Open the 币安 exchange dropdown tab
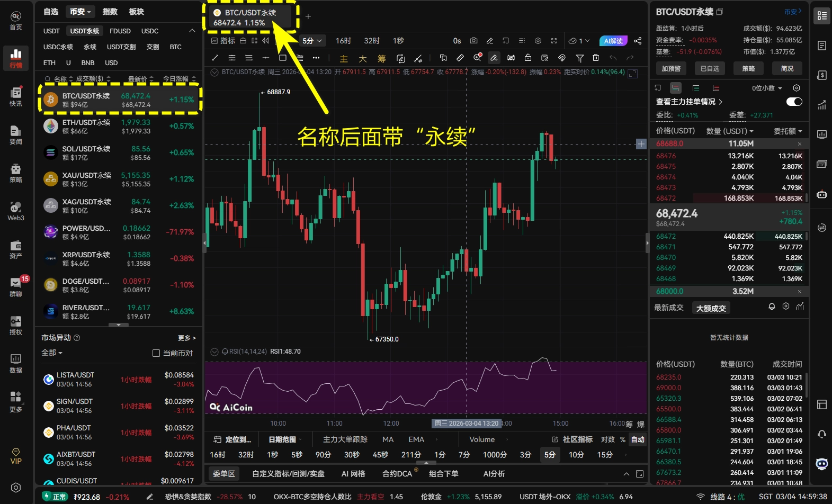The width and height of the screenshot is (832, 504). point(81,12)
